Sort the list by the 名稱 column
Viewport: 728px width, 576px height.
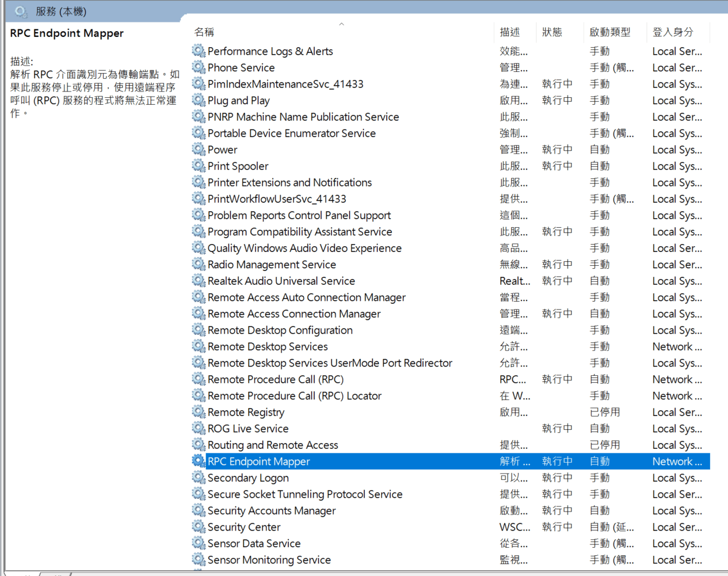coord(204,32)
